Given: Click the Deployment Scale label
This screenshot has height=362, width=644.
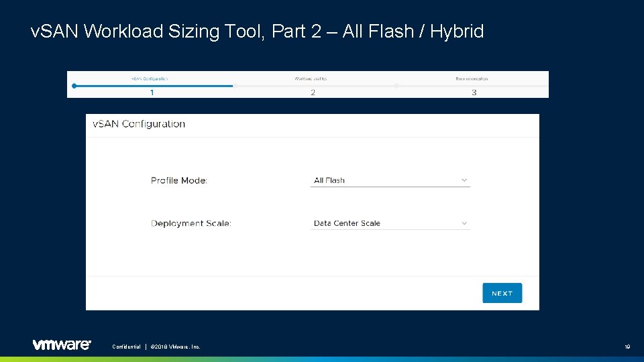Looking at the screenshot, I should point(191,223).
